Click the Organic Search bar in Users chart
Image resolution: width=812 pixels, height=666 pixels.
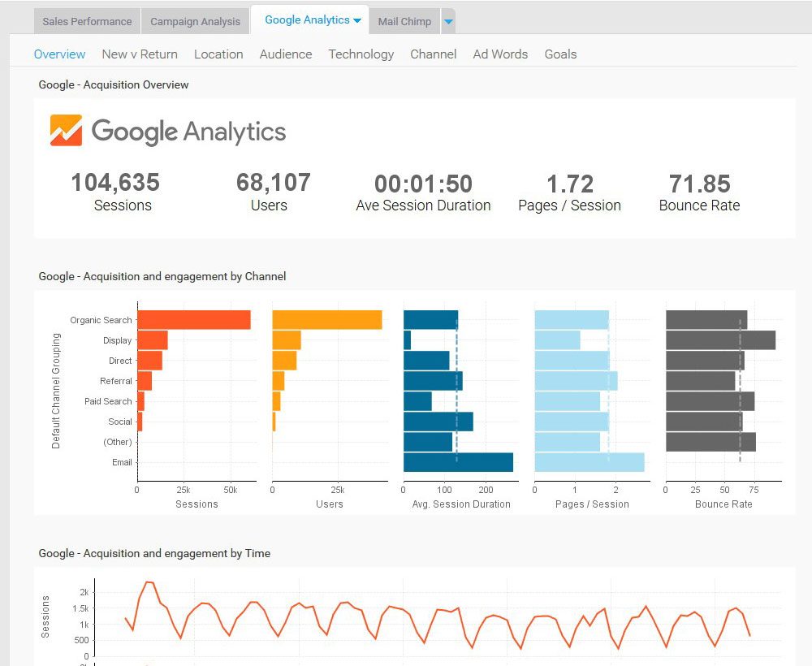coord(326,320)
